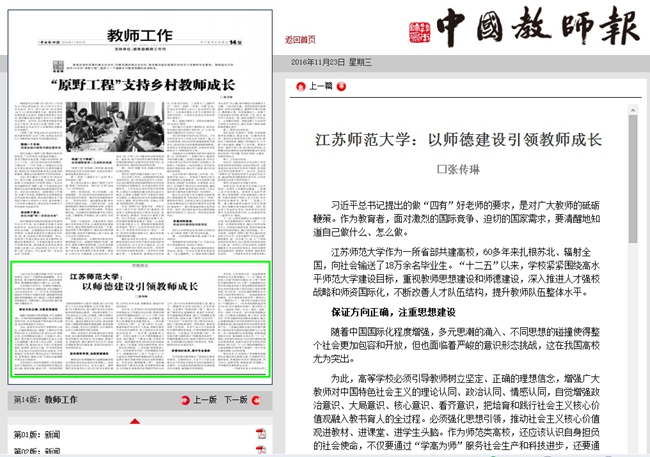This screenshot has height=457, width=650.
Task: Click the red icon beside 下一版
Action: click(x=255, y=400)
